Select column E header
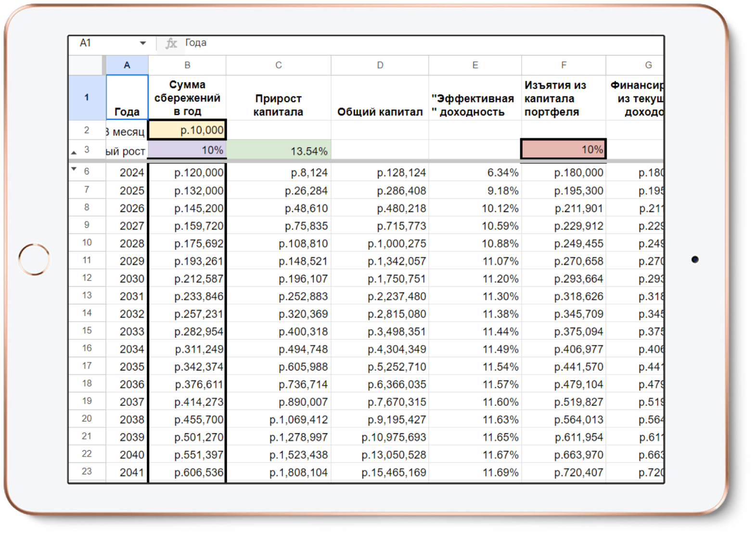756x538 pixels. tap(475, 65)
